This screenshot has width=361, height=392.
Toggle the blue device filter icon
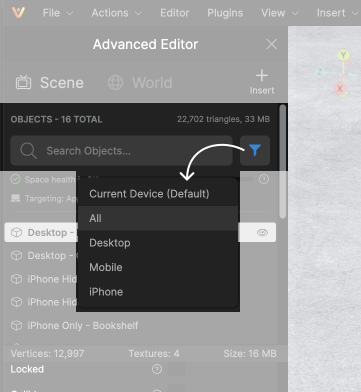[255, 150]
